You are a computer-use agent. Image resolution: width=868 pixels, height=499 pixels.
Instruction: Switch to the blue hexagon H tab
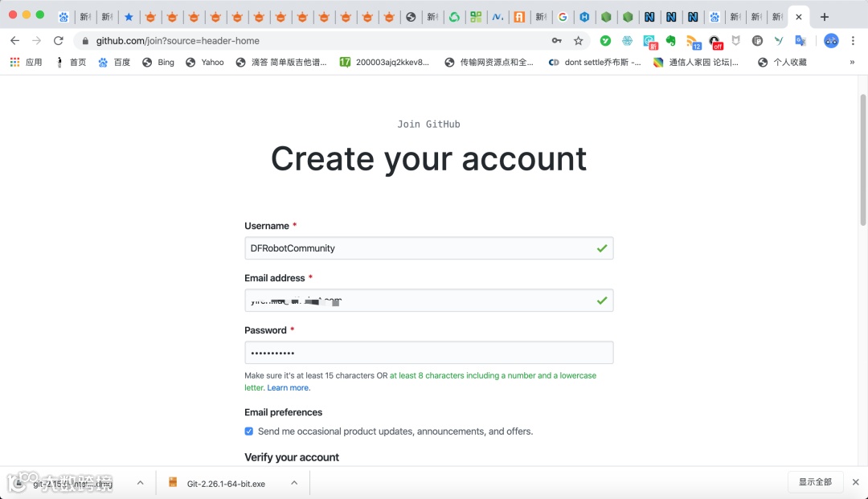coord(584,17)
